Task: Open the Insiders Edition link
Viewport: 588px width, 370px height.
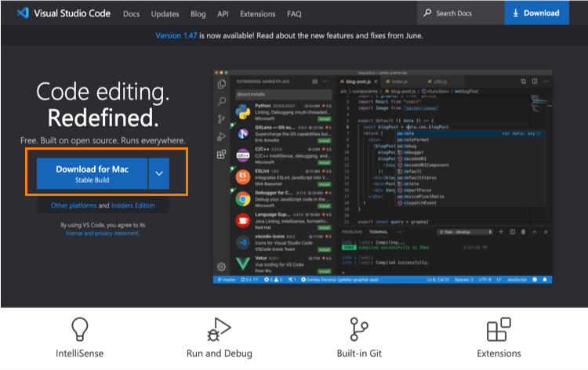Action: click(x=132, y=205)
